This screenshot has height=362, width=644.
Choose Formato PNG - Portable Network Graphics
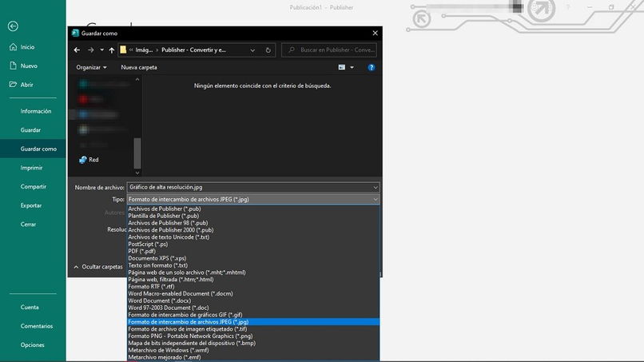coord(253,336)
